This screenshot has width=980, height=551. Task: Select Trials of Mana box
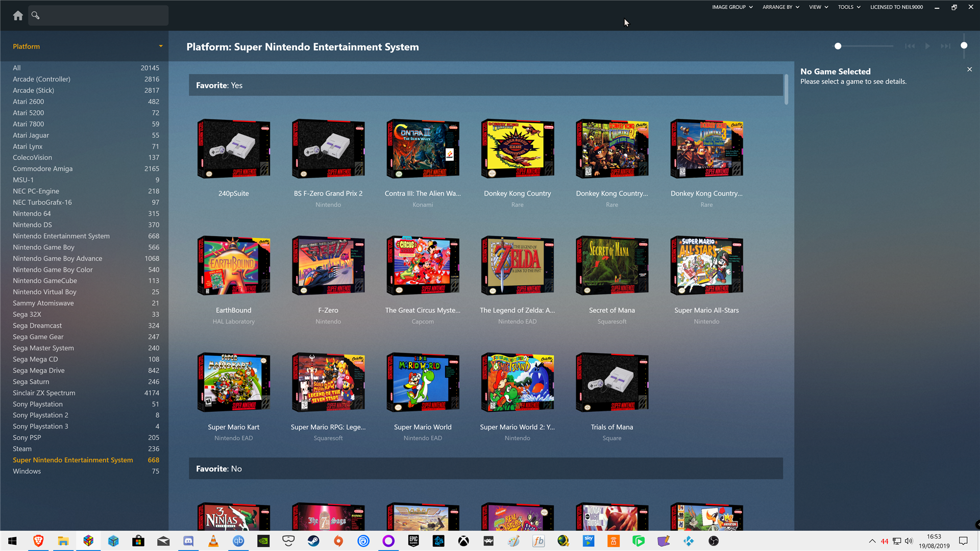(x=612, y=382)
